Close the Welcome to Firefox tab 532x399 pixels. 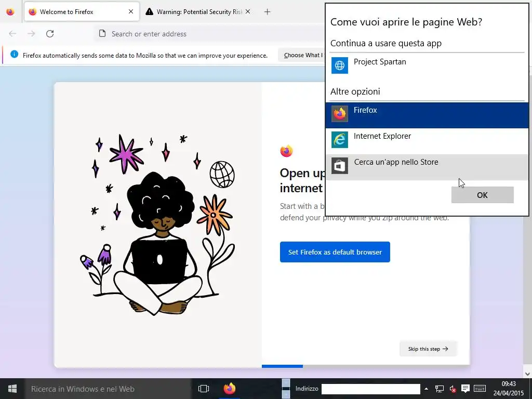click(130, 11)
